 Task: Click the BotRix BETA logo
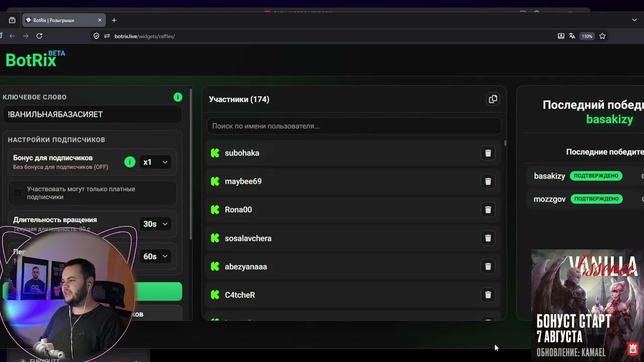click(x=35, y=59)
